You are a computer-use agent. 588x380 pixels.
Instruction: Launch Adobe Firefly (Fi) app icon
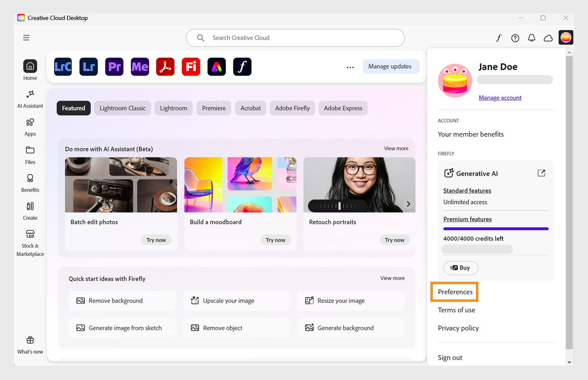(x=191, y=67)
